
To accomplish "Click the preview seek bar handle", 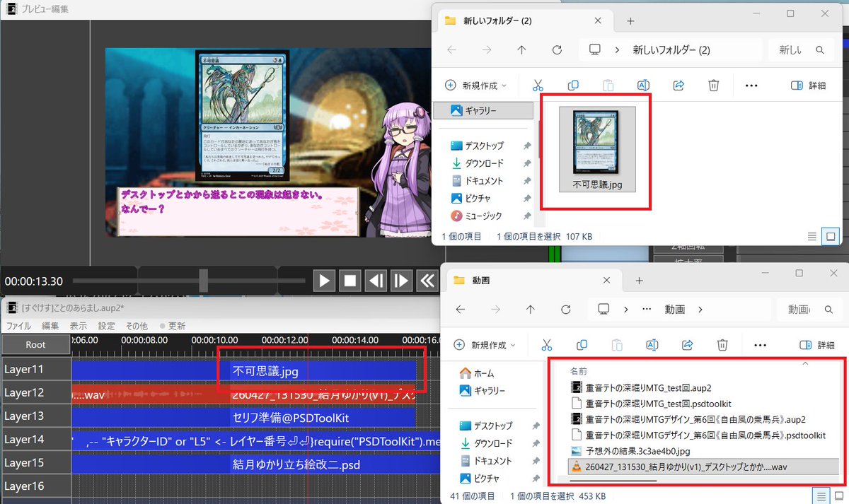I will tap(204, 281).
